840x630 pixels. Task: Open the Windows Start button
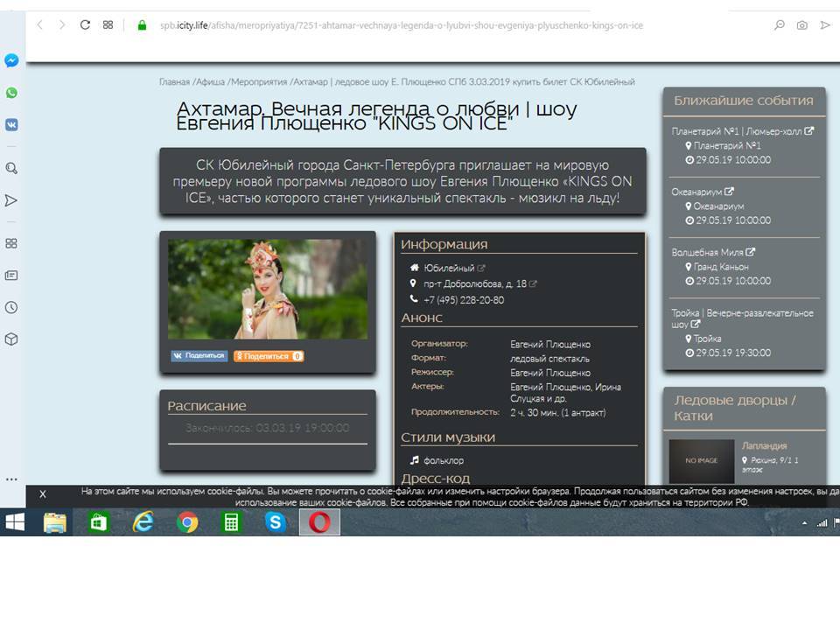(x=15, y=521)
